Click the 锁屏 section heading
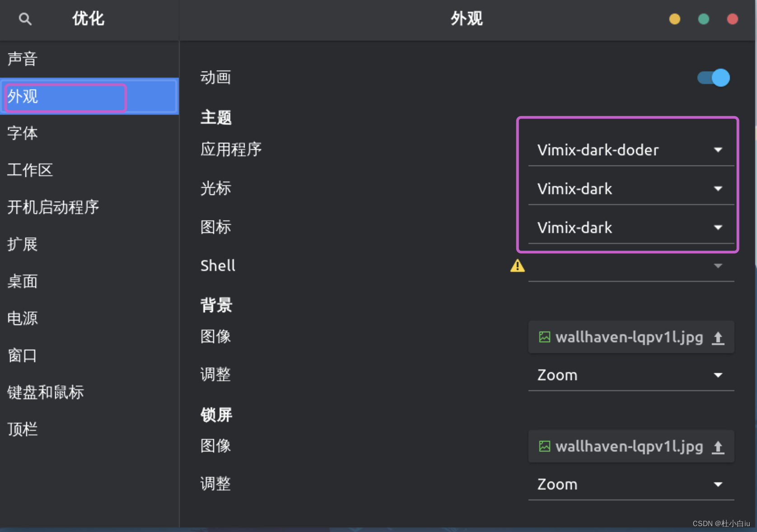757x532 pixels. (216, 415)
